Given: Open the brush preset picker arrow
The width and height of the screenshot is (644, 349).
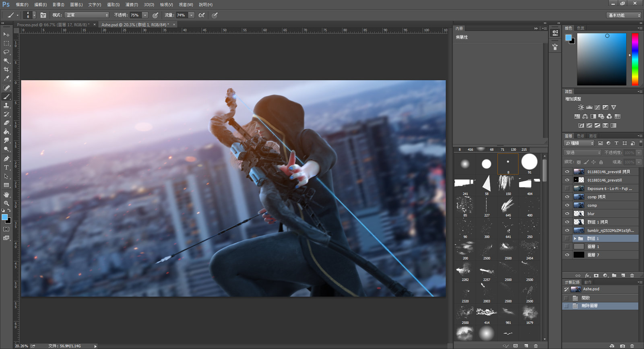Looking at the screenshot, I should tap(34, 15).
